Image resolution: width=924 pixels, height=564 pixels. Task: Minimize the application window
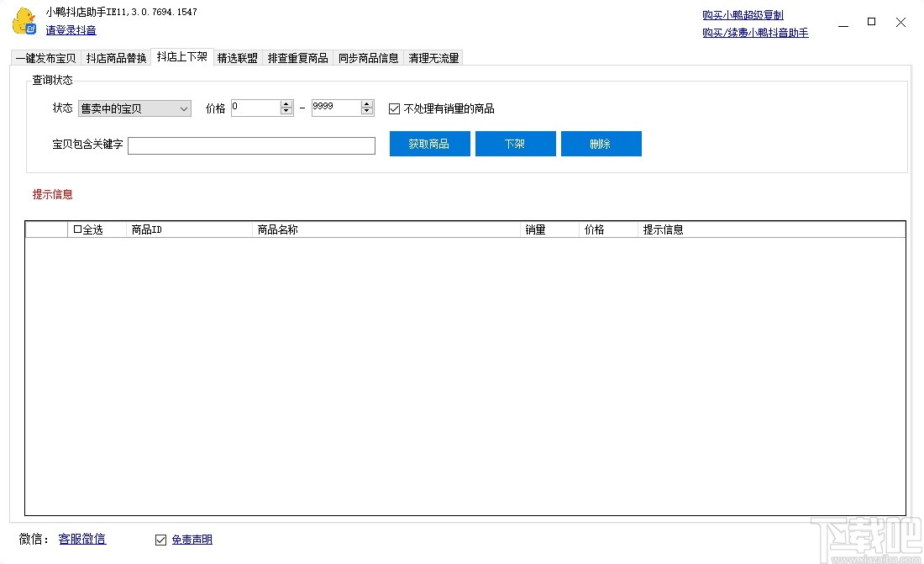coord(843,23)
